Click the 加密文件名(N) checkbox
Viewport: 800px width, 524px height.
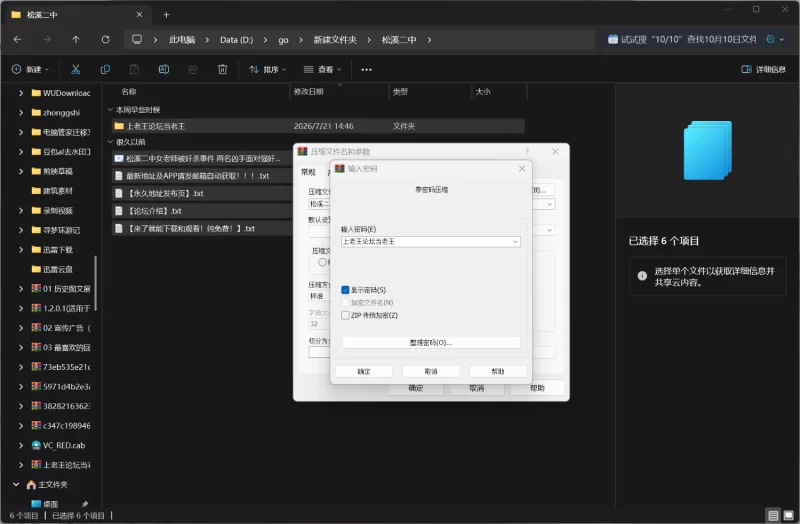click(x=345, y=303)
